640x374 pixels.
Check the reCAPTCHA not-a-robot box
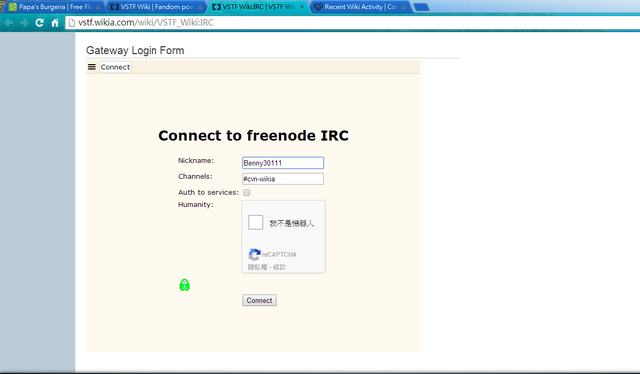point(256,223)
